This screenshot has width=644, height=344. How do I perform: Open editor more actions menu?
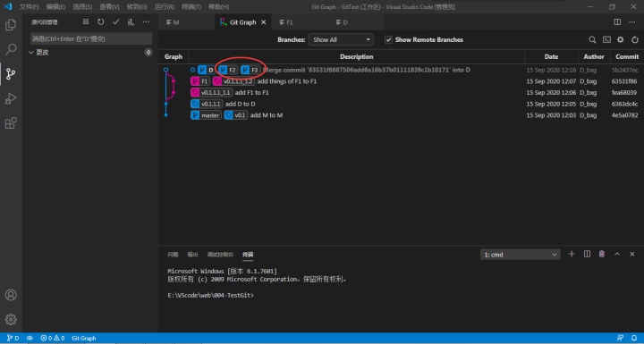coord(632,22)
